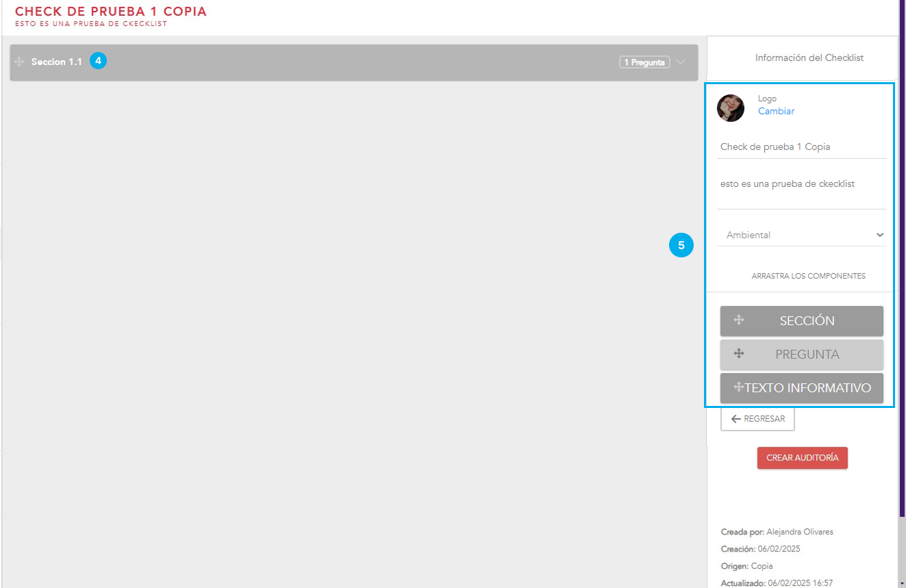Click the move icon on SECCIÓN component
The height and width of the screenshot is (588, 906).
(x=739, y=320)
